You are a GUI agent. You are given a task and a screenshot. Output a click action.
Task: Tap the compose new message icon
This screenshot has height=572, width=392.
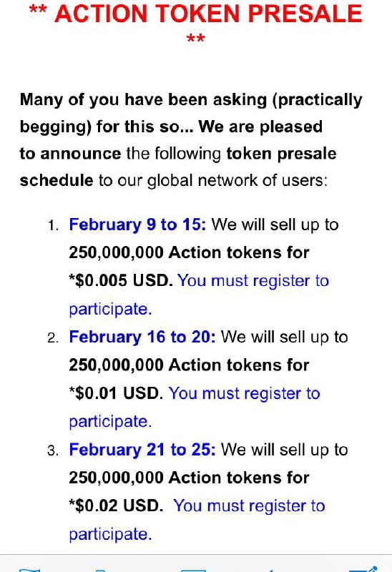(363, 569)
